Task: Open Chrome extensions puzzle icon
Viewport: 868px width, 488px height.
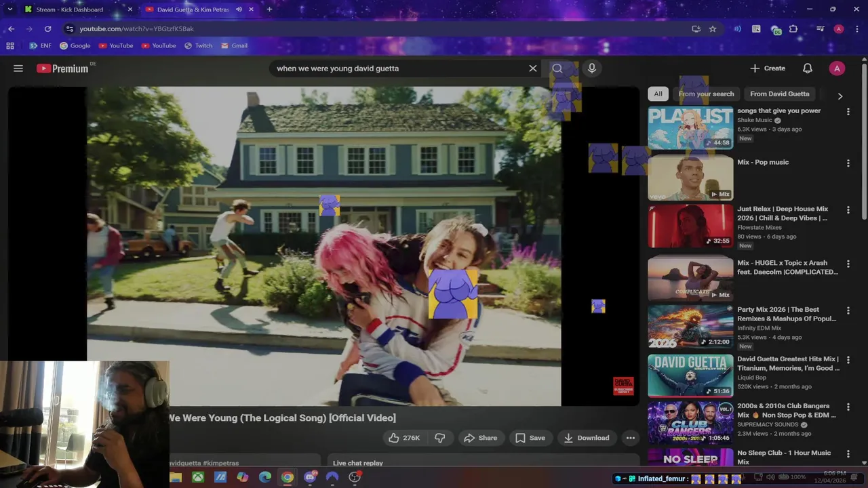Action: tap(793, 29)
